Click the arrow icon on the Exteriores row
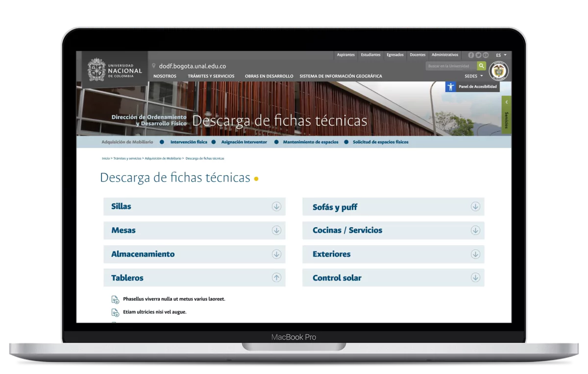The width and height of the screenshot is (588, 374). [x=475, y=254]
